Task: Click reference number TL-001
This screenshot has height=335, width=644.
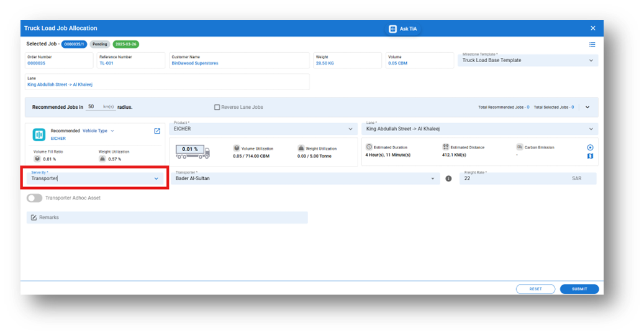Action: tap(106, 63)
